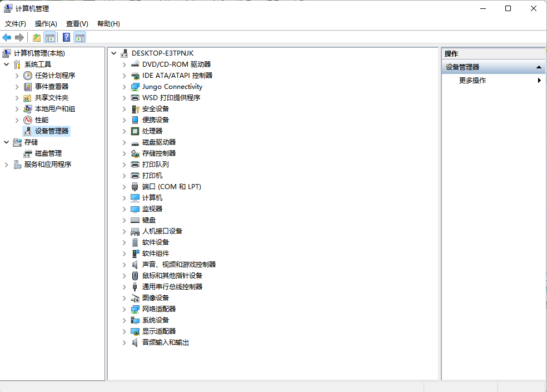Screen dimensions: 547x392
Task: Click the IDE ATA/ATAPI controller icon
Action: pos(135,76)
